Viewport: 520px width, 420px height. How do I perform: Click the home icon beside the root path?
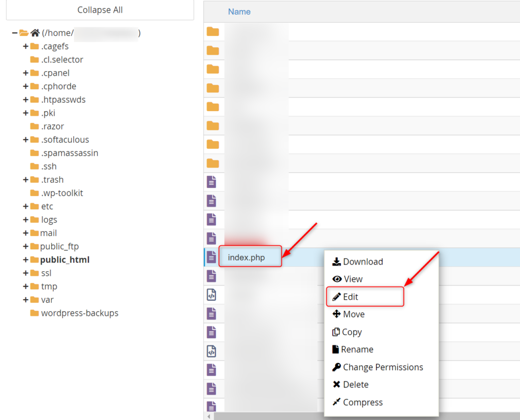click(x=34, y=33)
